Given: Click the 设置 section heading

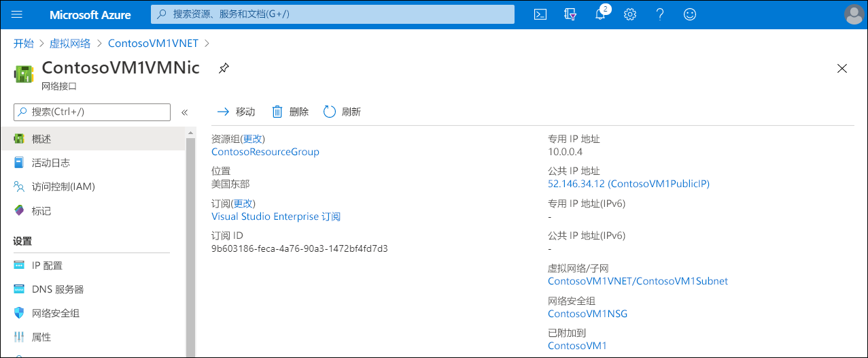Looking at the screenshot, I should tap(22, 241).
